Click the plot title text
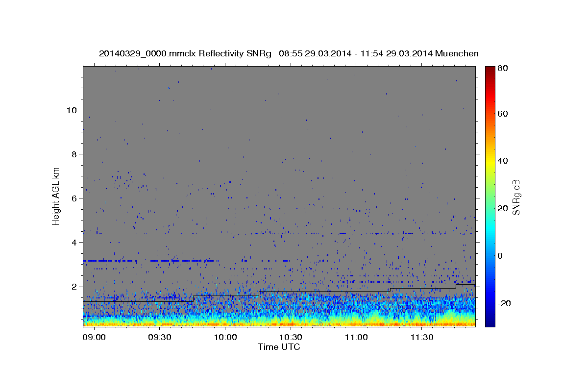Screen dimensions: 588x392 click(x=289, y=53)
